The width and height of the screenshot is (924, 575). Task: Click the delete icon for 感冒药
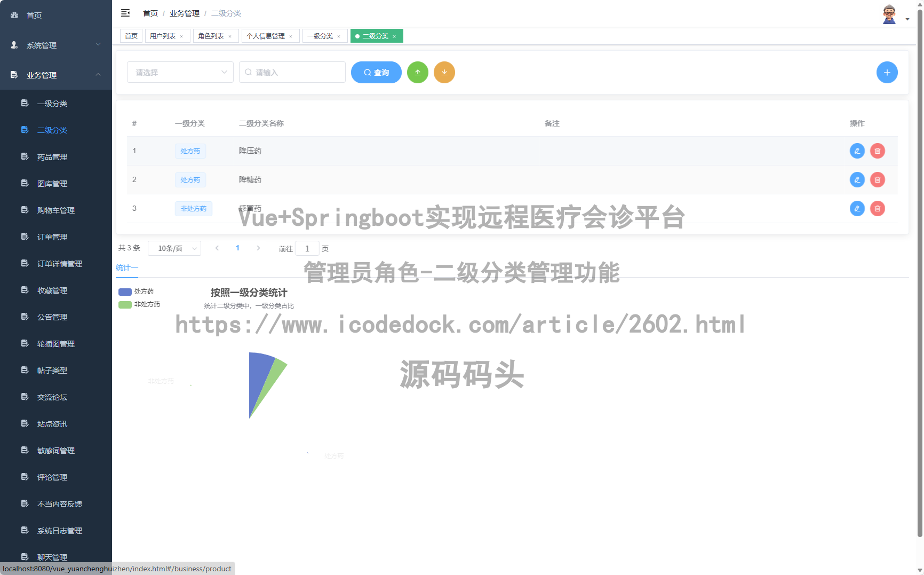pyautogui.click(x=877, y=208)
